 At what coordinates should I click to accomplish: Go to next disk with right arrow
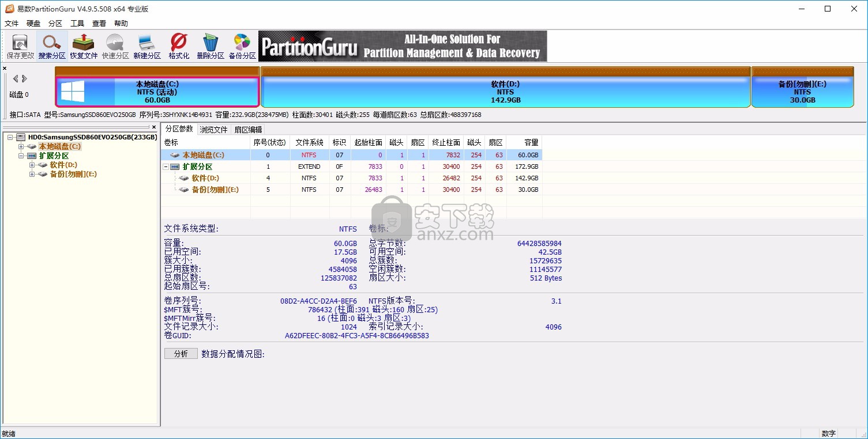click(x=24, y=79)
